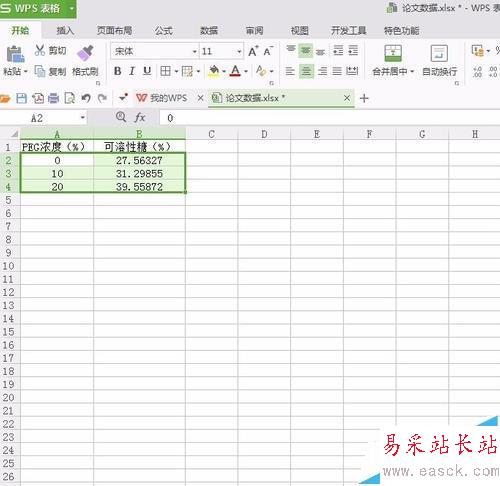This screenshot has height=486, width=500.
Task: Open the 视图 (View) tab
Action: [x=299, y=31]
